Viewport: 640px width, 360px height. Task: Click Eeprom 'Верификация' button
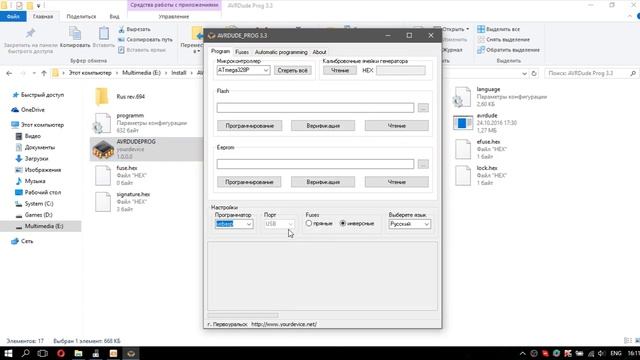323,182
